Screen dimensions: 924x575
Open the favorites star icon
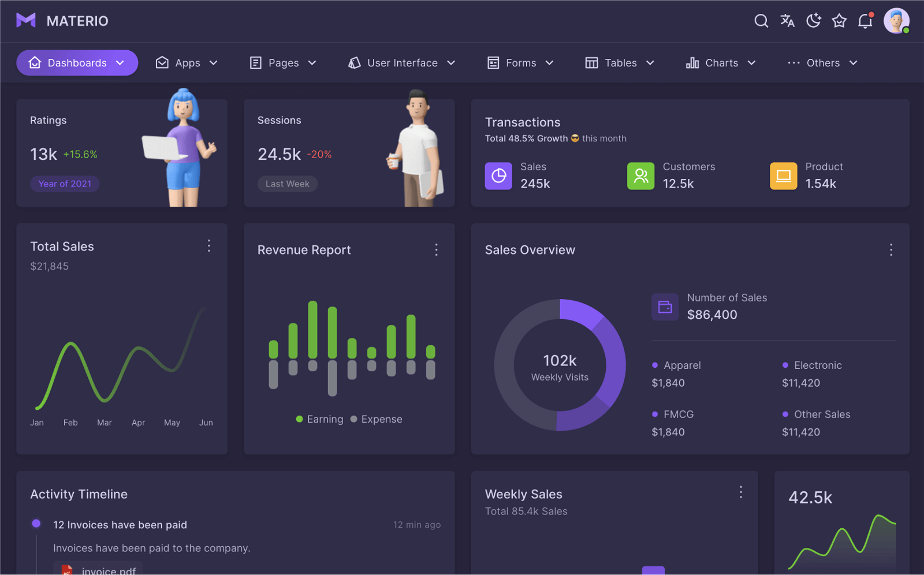(x=839, y=21)
